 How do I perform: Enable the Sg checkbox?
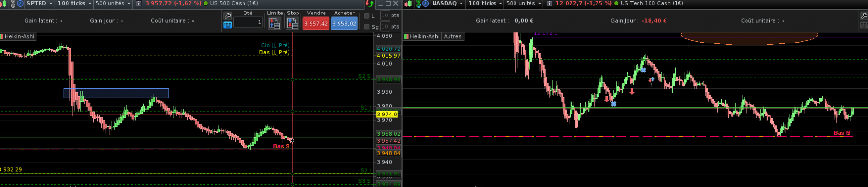[x=366, y=27]
